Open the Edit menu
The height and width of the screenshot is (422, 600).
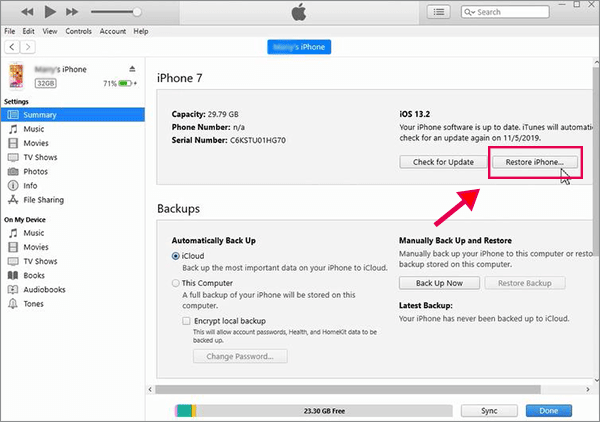click(x=28, y=31)
